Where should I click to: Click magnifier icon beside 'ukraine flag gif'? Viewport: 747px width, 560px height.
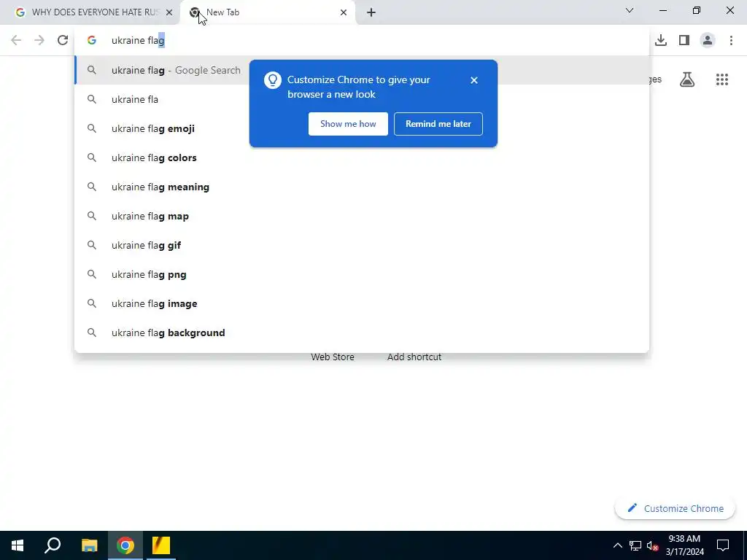click(x=92, y=245)
